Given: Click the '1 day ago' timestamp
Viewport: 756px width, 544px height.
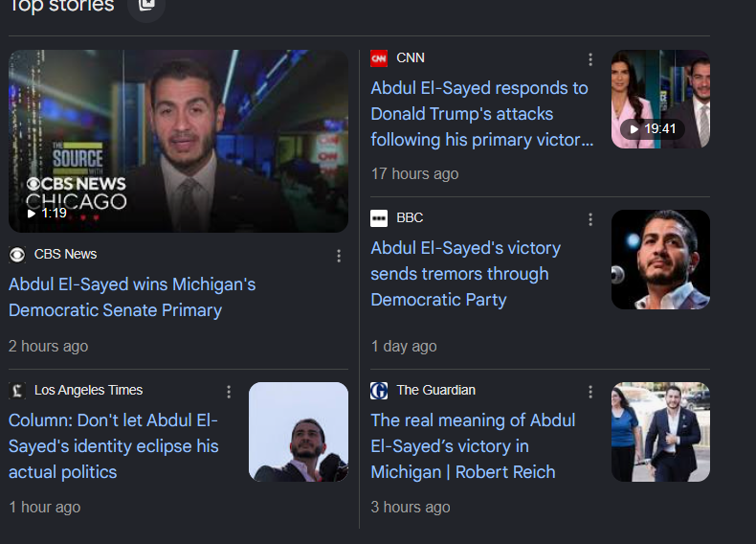Looking at the screenshot, I should [x=404, y=346].
